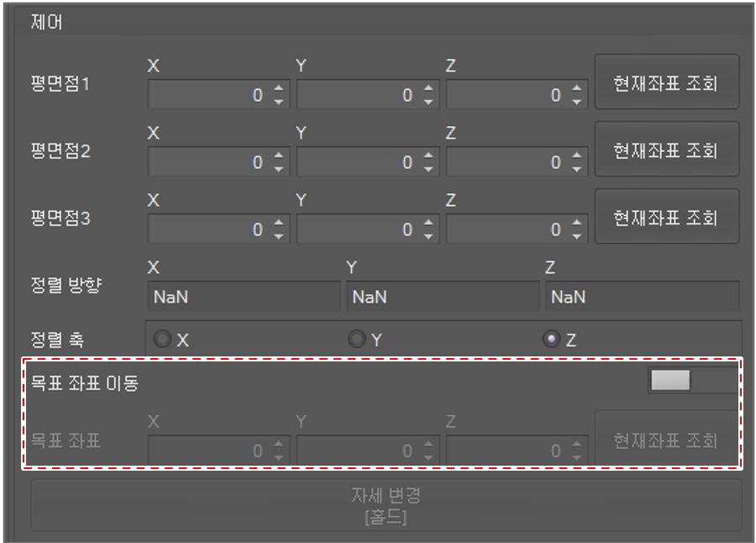The width and height of the screenshot is (756, 543).
Task: Click the decrement arrow for 평면점1 Z
Action: tap(576, 102)
